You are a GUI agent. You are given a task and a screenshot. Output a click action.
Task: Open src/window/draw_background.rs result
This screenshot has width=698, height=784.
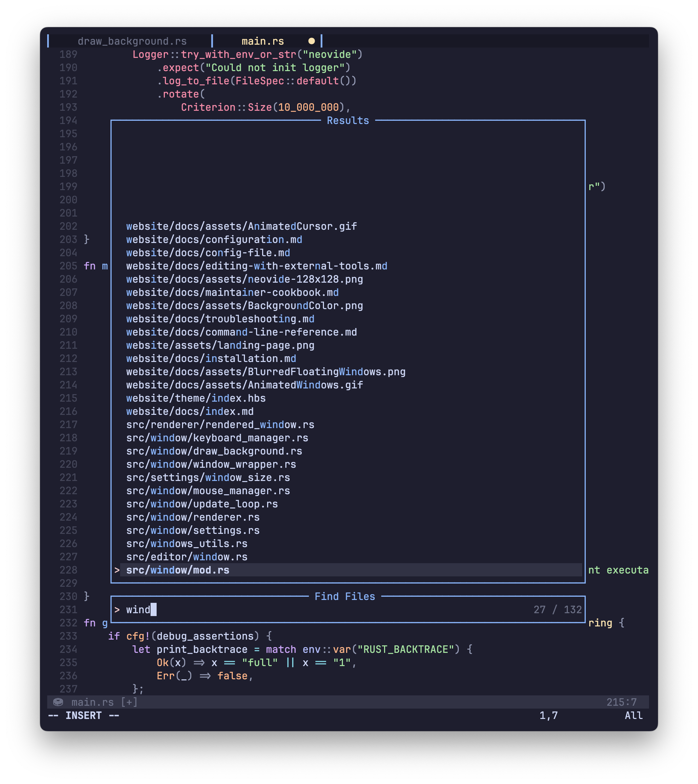214,451
